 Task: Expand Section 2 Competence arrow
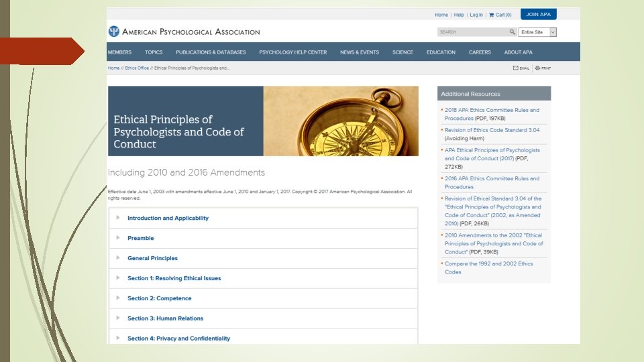click(x=118, y=298)
